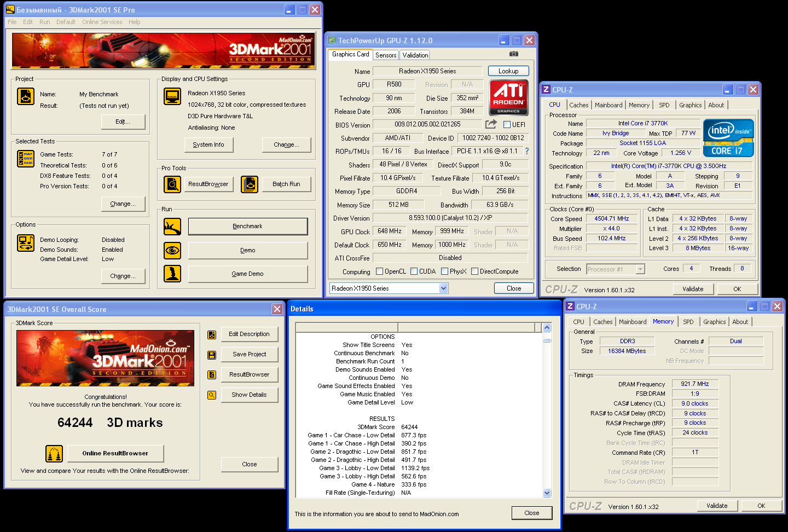
Task: Open the Online Services menu
Action: coord(102,22)
